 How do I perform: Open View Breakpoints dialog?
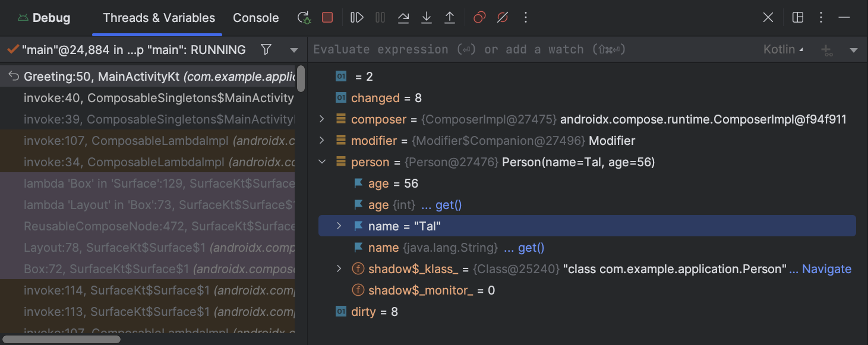(x=479, y=18)
